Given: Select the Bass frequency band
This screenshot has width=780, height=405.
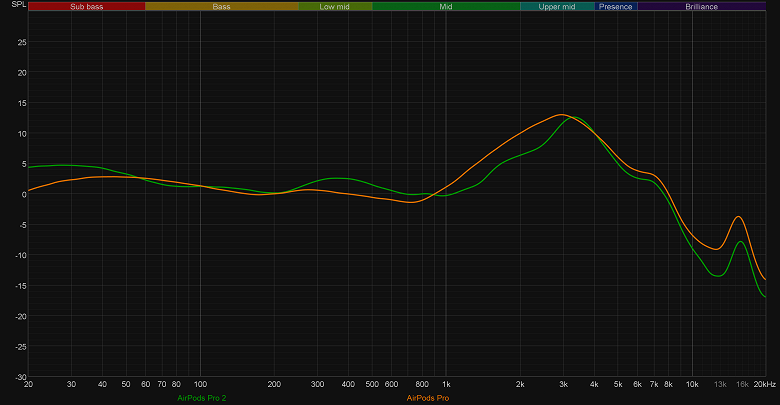Looking at the screenshot, I should (x=222, y=6).
